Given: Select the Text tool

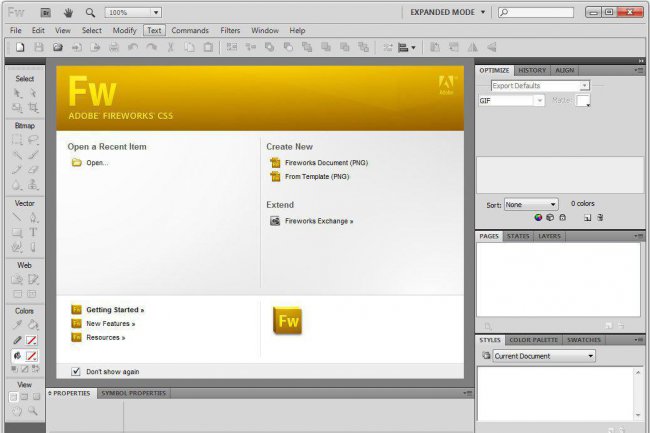Looking at the screenshot, I should [33, 232].
